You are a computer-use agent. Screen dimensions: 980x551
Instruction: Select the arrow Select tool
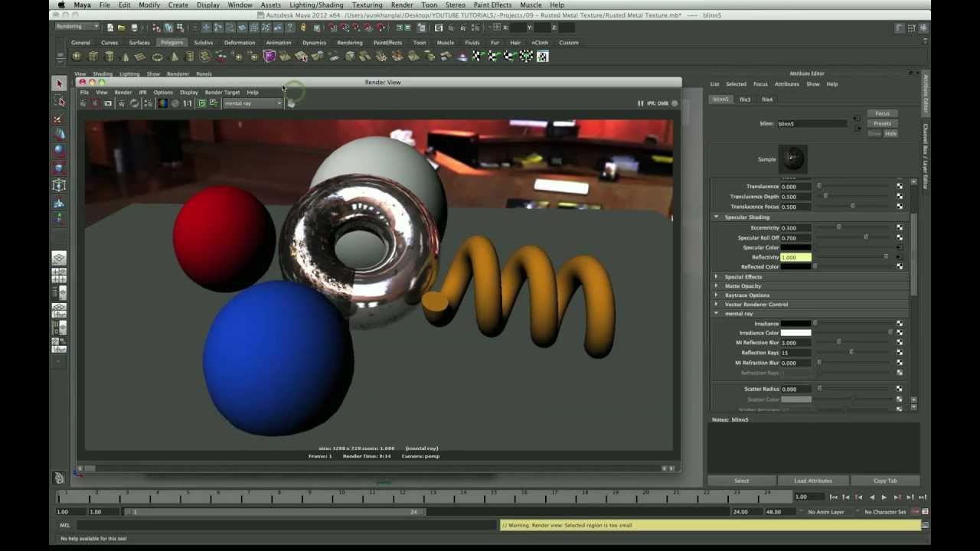[x=59, y=83]
